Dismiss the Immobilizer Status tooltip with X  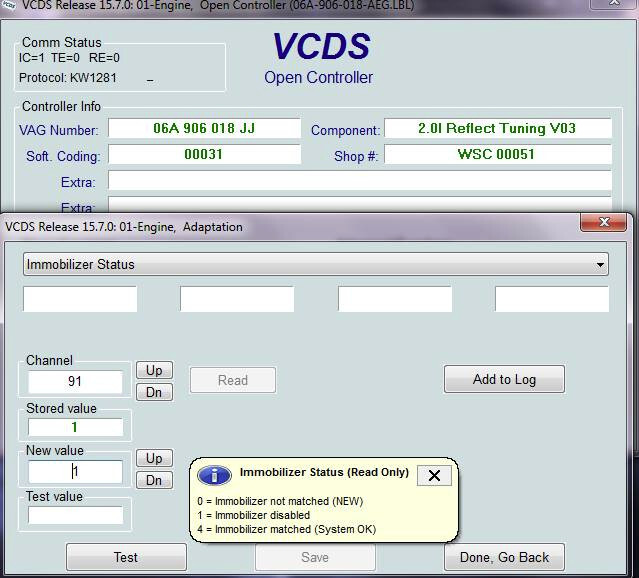(434, 475)
